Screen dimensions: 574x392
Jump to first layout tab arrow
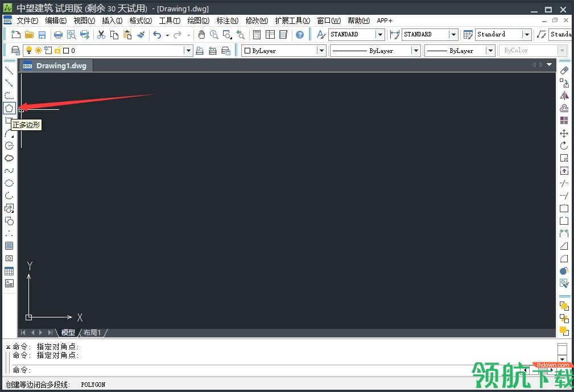click(x=23, y=332)
